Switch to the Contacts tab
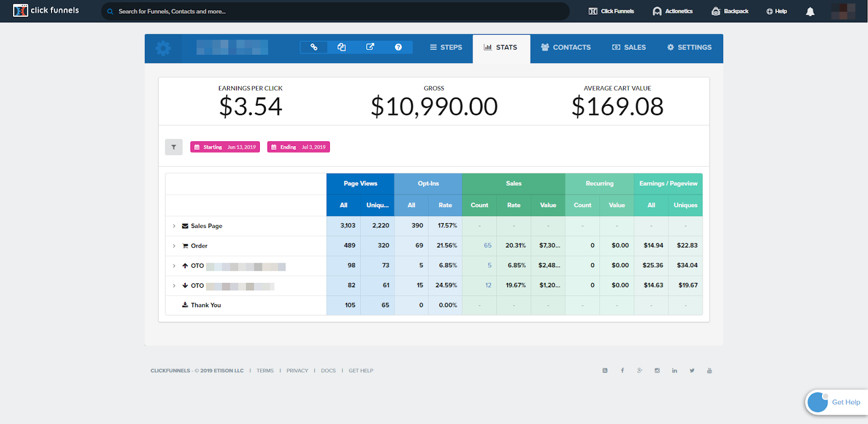 566,48
